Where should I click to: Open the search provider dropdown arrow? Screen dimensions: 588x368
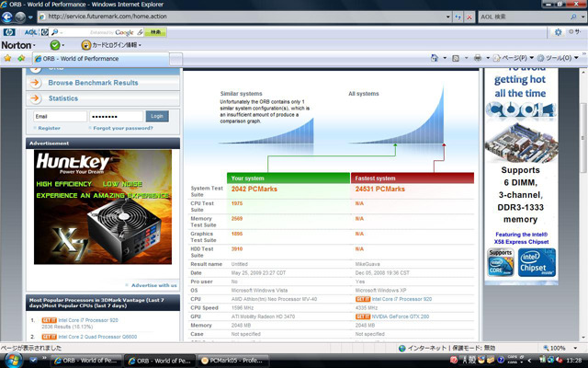(x=582, y=17)
